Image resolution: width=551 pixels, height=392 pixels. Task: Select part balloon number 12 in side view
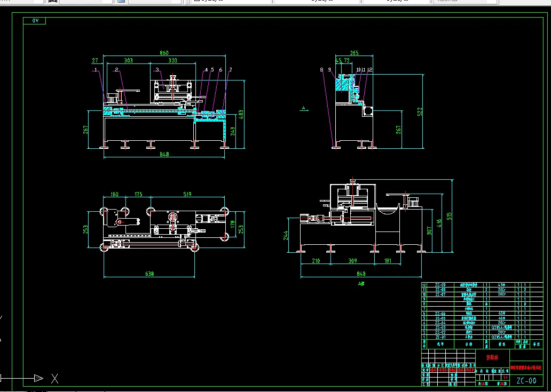click(369, 69)
